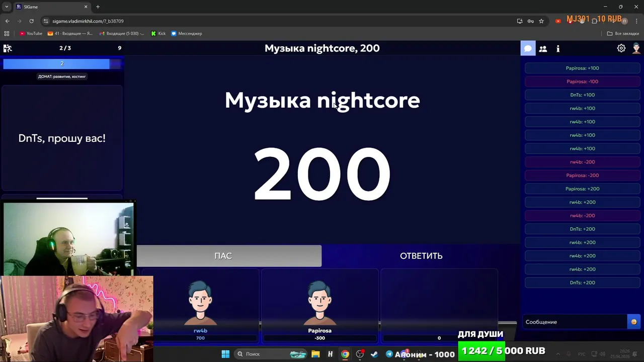Reload the page
This screenshot has width=644, height=362.
(x=31, y=21)
